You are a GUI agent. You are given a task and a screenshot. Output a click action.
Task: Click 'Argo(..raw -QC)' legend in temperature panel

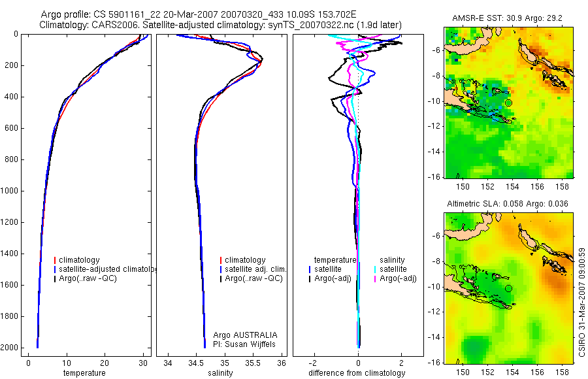pyautogui.click(x=88, y=278)
